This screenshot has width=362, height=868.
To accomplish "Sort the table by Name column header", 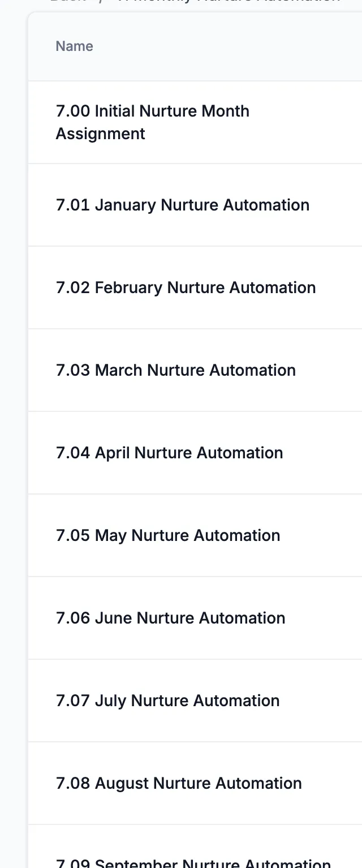I will (74, 46).
